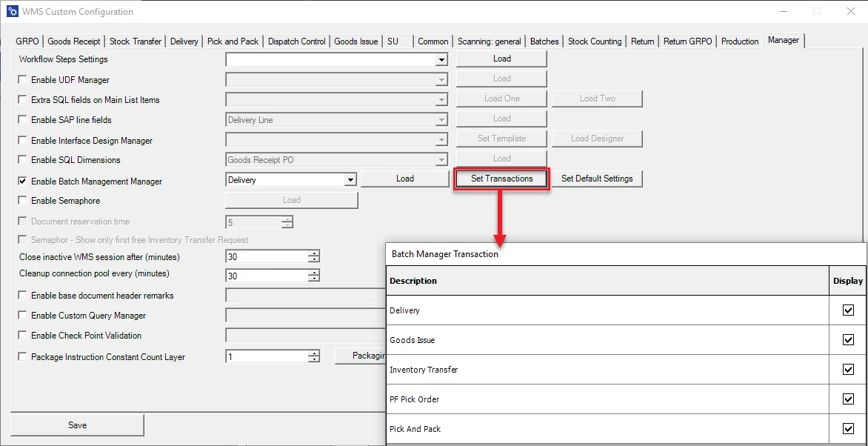This screenshot has height=446, width=868.
Task: Enable SAP line fields
Action: tap(22, 119)
